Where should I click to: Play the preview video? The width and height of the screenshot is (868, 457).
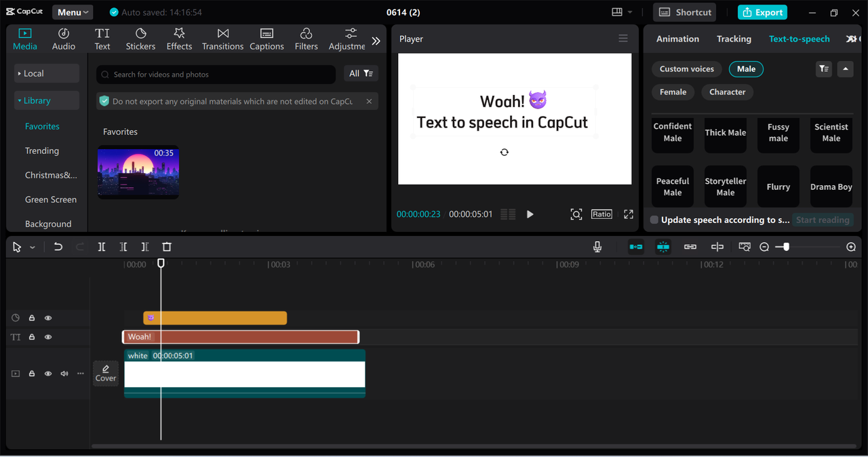pyautogui.click(x=530, y=214)
